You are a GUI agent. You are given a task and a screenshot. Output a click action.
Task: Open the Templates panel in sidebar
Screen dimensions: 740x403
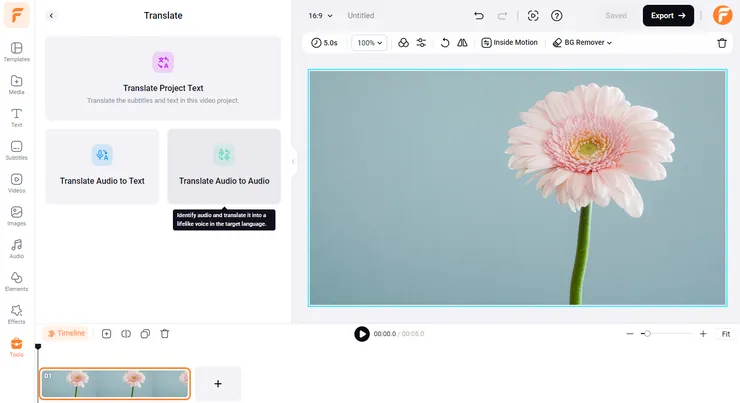[x=17, y=52]
